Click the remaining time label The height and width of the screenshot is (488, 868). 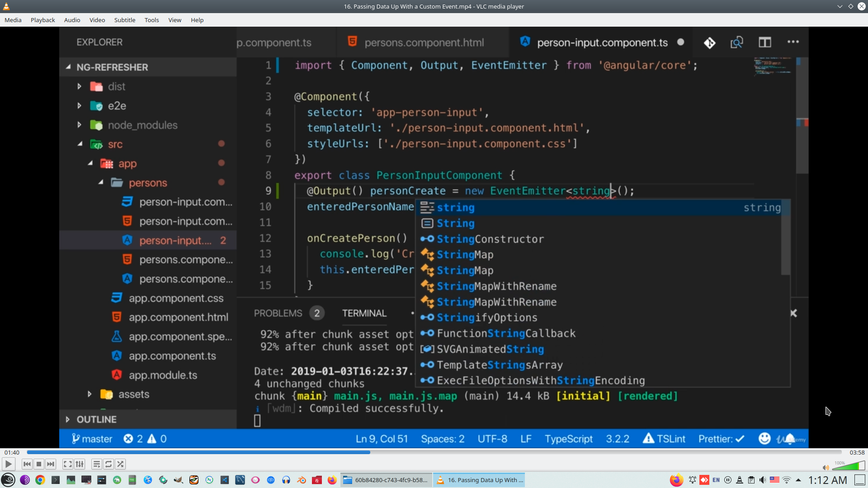[x=857, y=452]
